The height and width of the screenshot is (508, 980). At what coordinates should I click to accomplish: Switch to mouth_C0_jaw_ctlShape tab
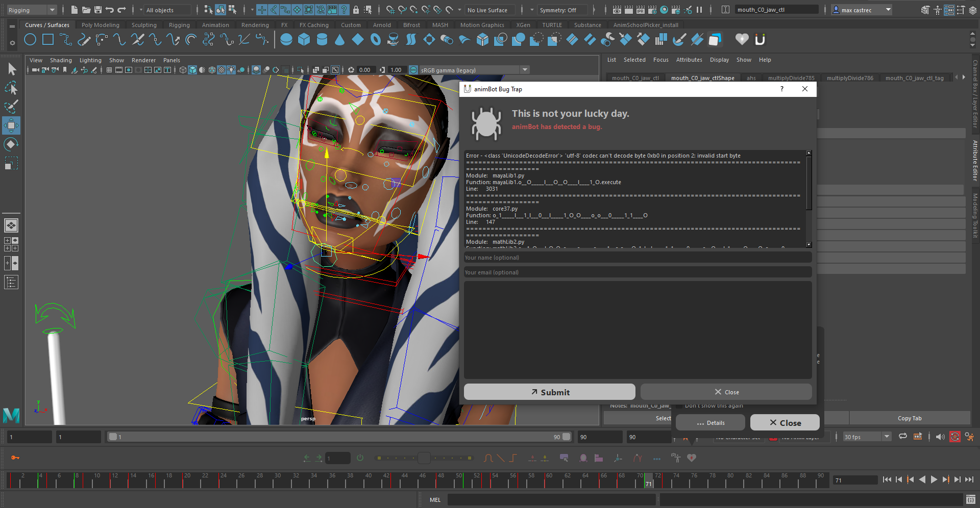click(703, 78)
